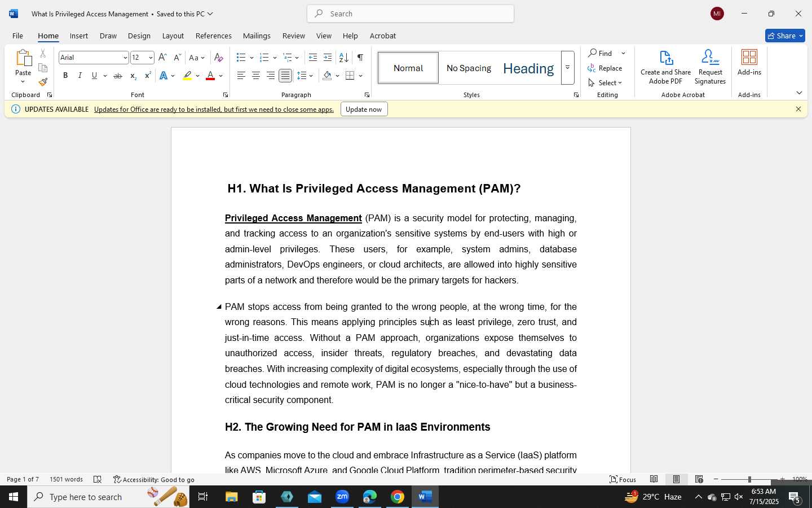Open font name dropdown arrow
This screenshot has width=812, height=508.
[x=125, y=58]
